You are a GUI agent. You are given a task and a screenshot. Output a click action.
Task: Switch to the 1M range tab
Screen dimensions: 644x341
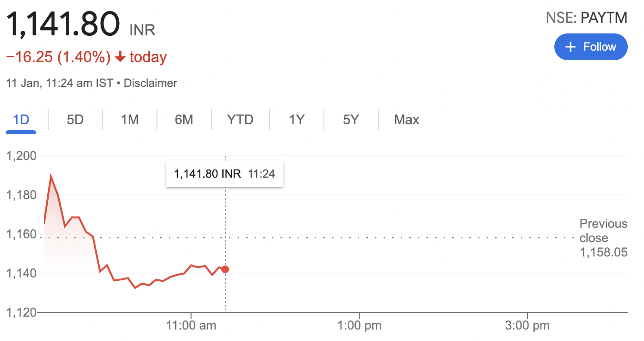129,119
